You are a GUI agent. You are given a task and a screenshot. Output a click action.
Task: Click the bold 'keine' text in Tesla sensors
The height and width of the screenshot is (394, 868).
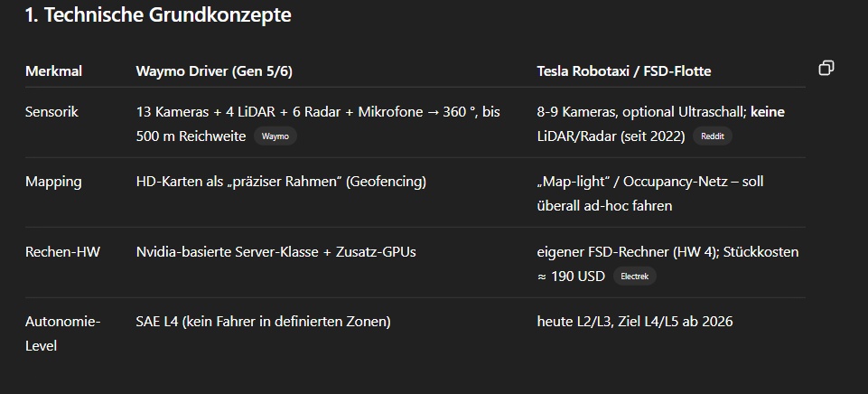767,112
